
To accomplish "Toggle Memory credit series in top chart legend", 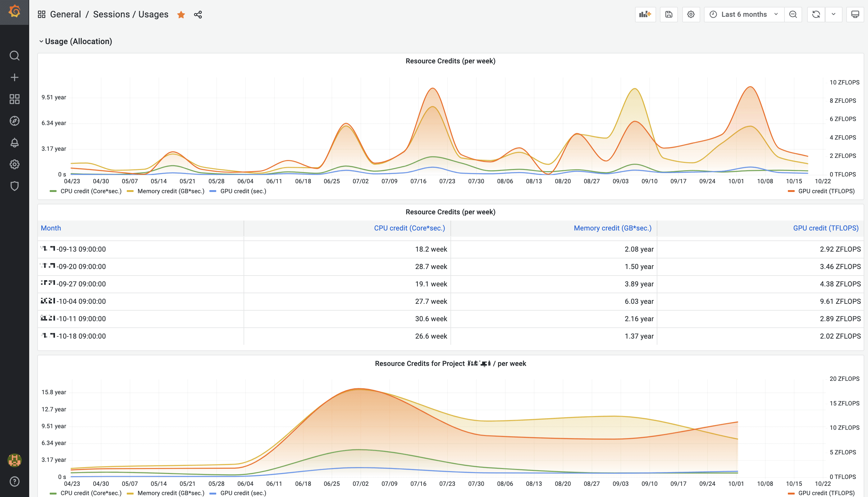I will [171, 191].
